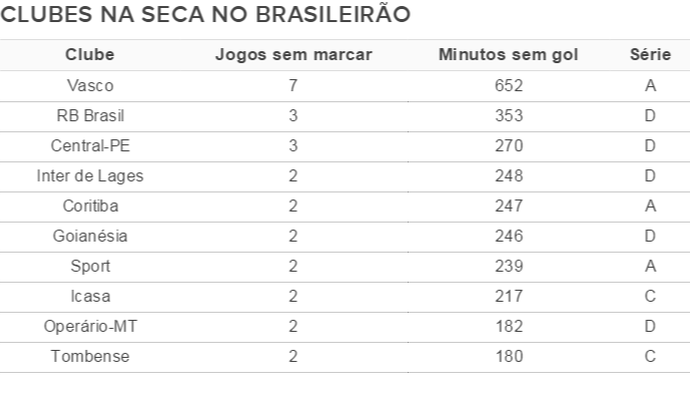Click the Operário-MT club name
690x402 pixels.
click(x=90, y=326)
